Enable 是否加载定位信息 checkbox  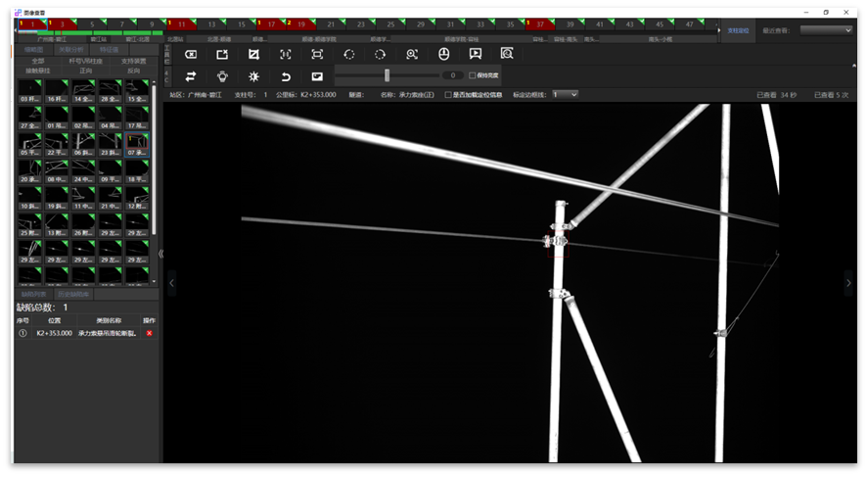pyautogui.click(x=448, y=95)
